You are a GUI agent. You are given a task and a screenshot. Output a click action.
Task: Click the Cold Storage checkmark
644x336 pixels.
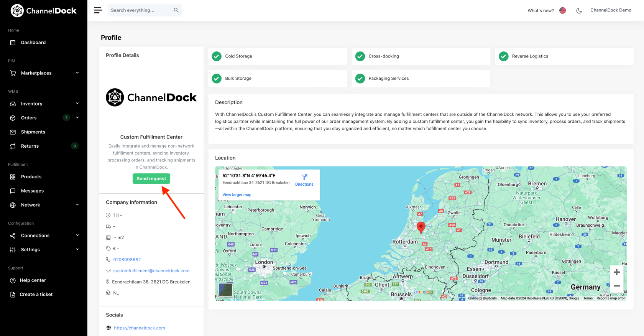[x=217, y=56]
